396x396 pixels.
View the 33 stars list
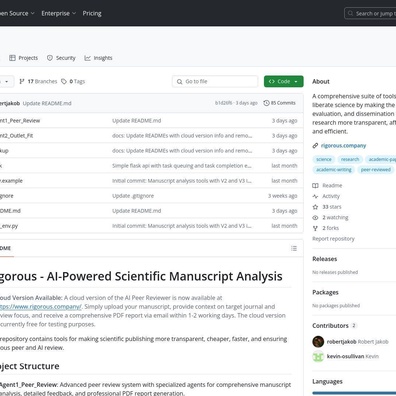pyautogui.click(x=332, y=207)
